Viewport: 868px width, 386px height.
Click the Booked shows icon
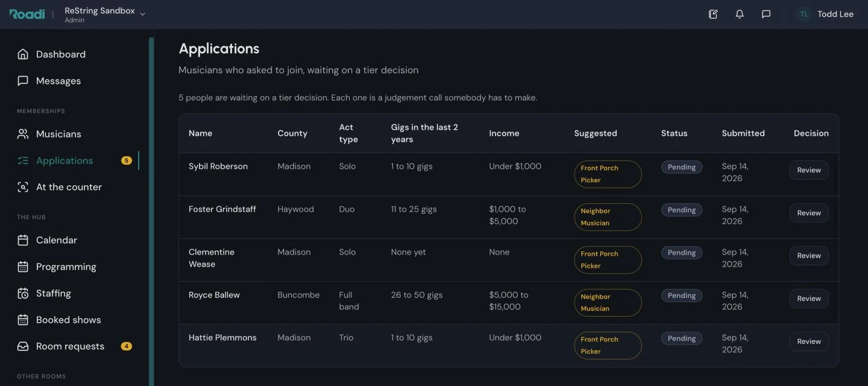coord(23,320)
